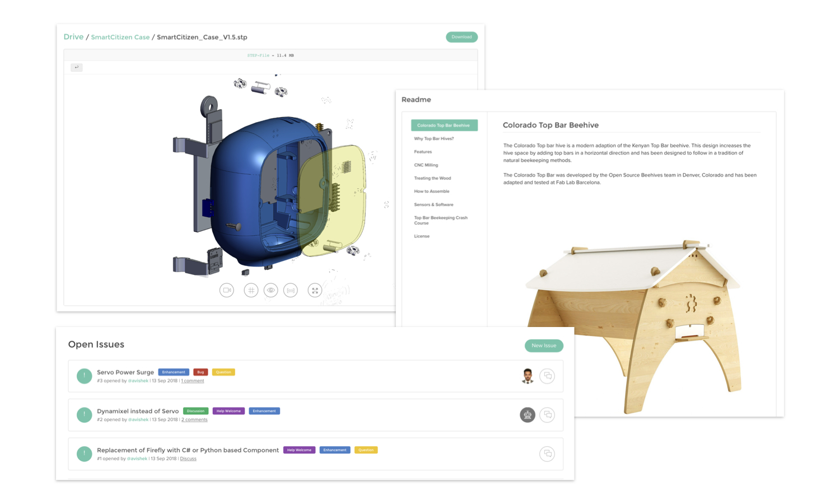840x504 pixels.
Task: Expand the 3D viewer to fullscreen
Action: pos(315,290)
